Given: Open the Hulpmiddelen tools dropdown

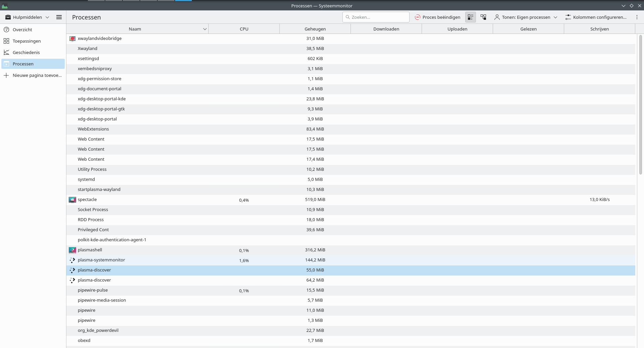Looking at the screenshot, I should 27,17.
